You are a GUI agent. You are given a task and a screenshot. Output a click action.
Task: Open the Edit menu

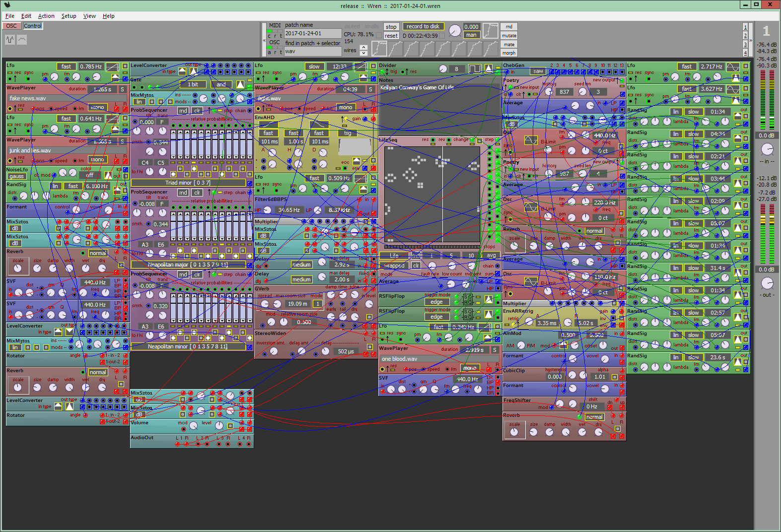[26, 16]
